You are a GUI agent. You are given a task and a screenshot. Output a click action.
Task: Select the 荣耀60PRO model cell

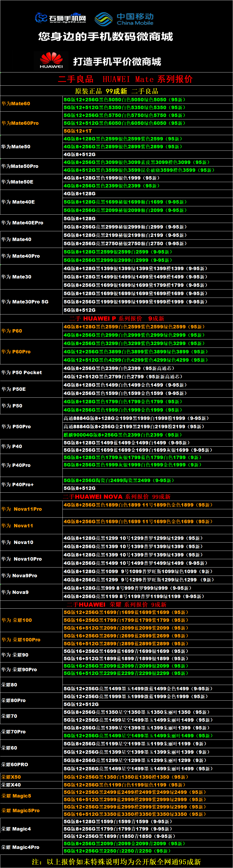point(31,764)
